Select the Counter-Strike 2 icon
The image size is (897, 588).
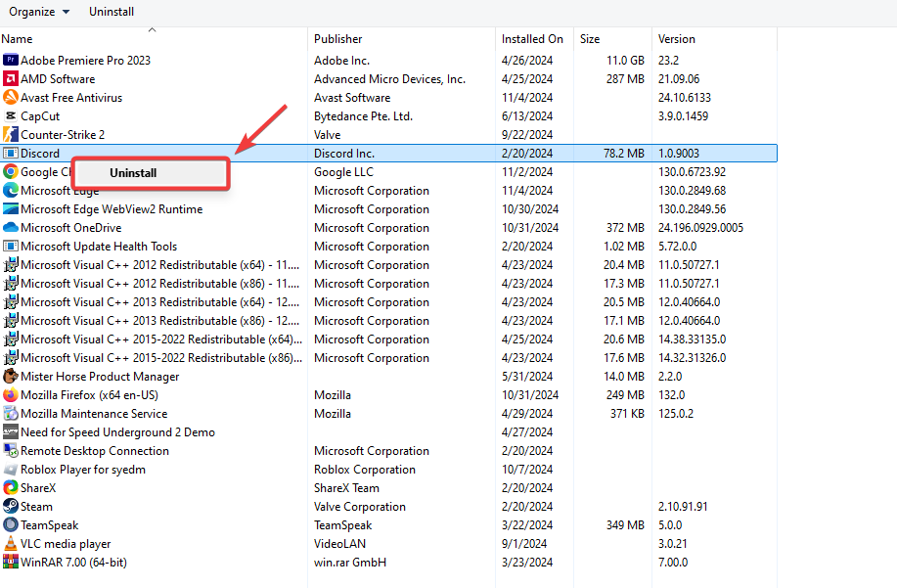pyautogui.click(x=11, y=135)
